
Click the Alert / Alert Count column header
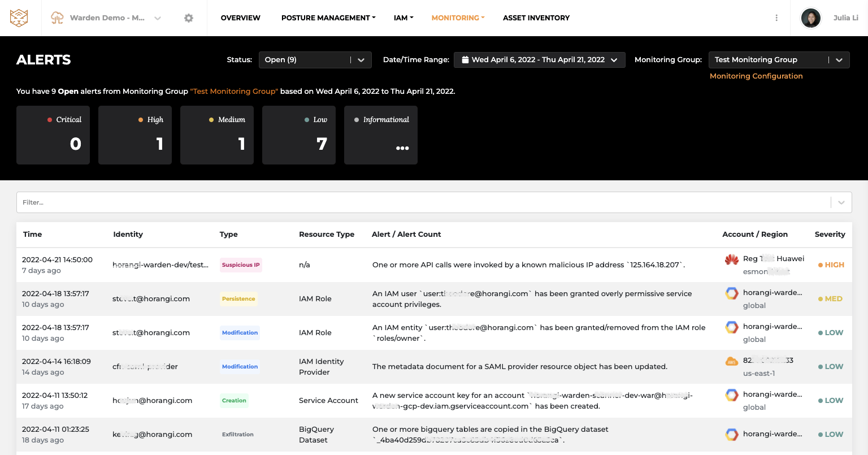[x=406, y=234]
